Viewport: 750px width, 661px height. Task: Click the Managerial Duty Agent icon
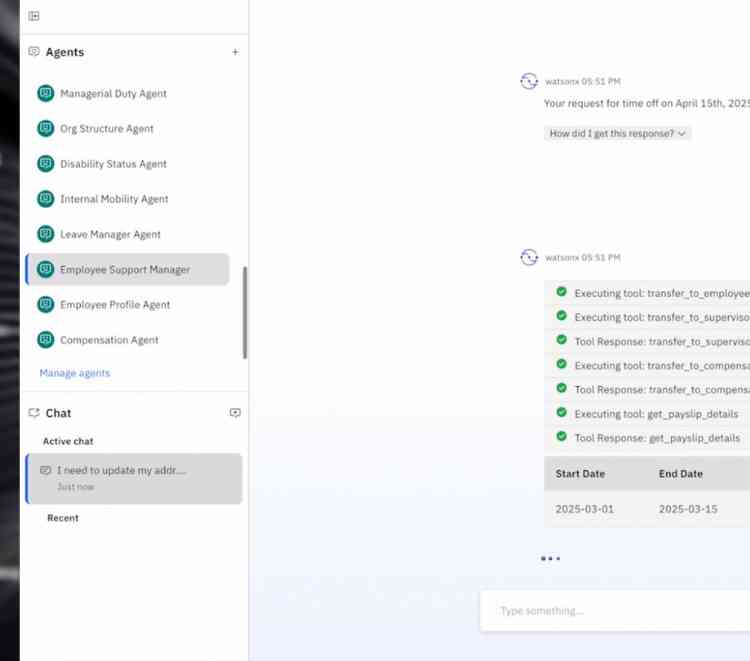(x=45, y=94)
